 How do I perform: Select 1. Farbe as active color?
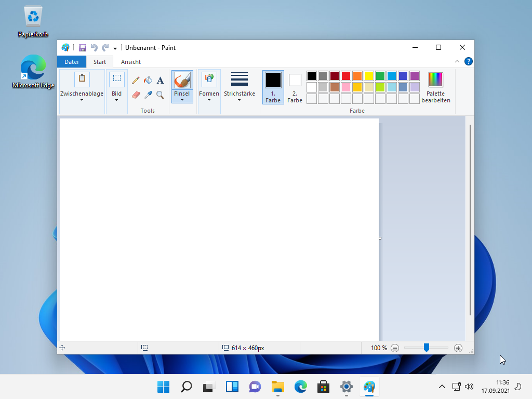click(x=273, y=87)
